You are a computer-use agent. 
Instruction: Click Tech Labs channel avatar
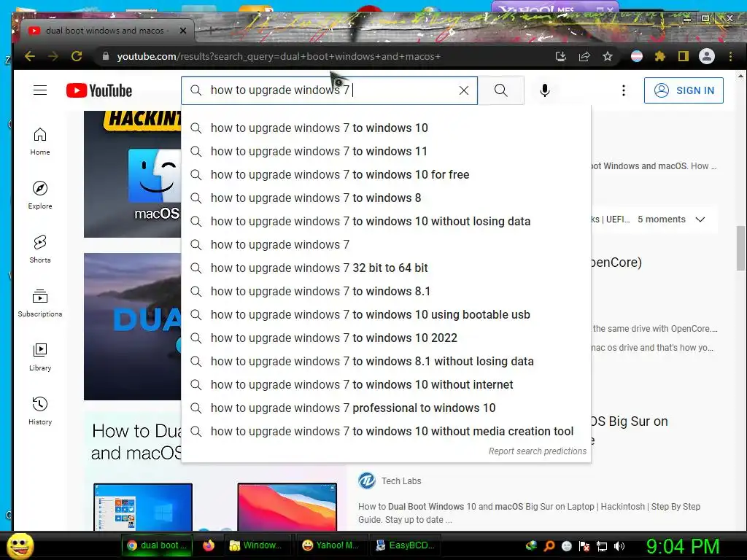click(x=367, y=481)
